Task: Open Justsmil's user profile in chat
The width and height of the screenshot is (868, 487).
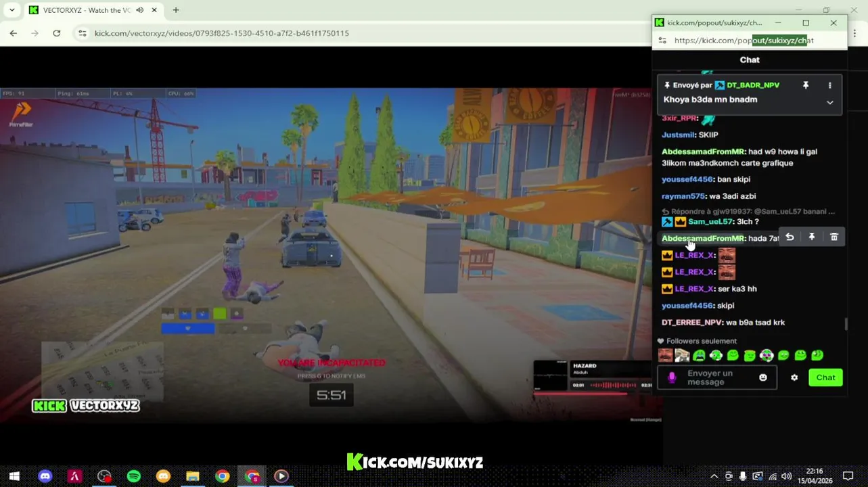Action: 678,135
